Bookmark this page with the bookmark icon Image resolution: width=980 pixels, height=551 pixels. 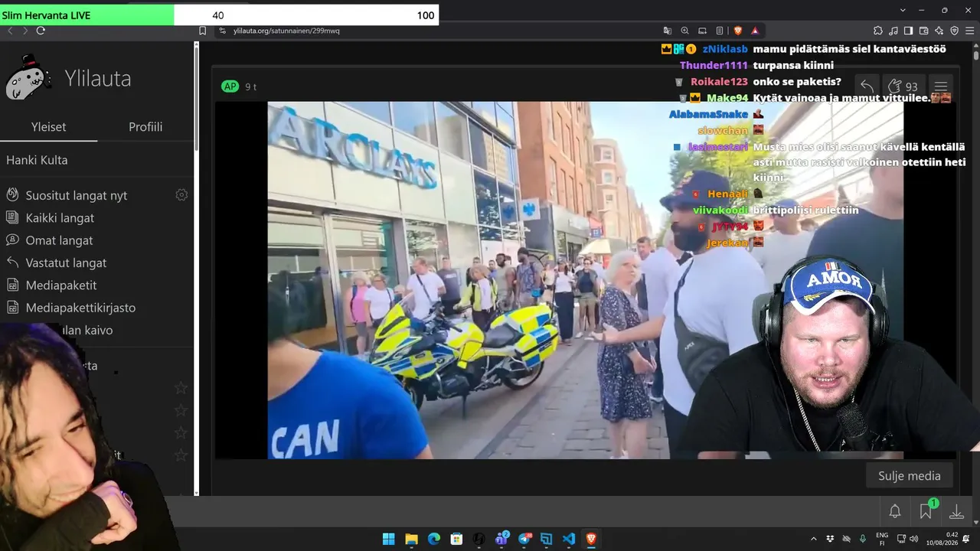(x=202, y=31)
